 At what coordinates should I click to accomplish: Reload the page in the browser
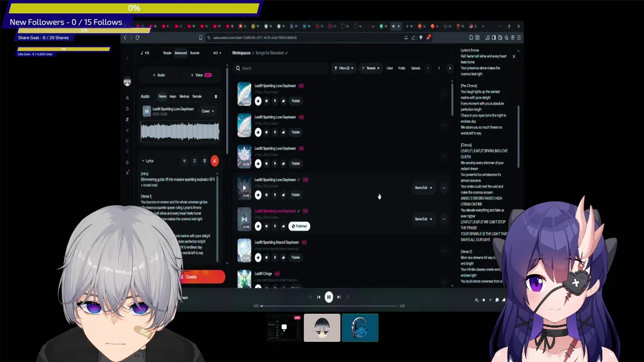137,38
